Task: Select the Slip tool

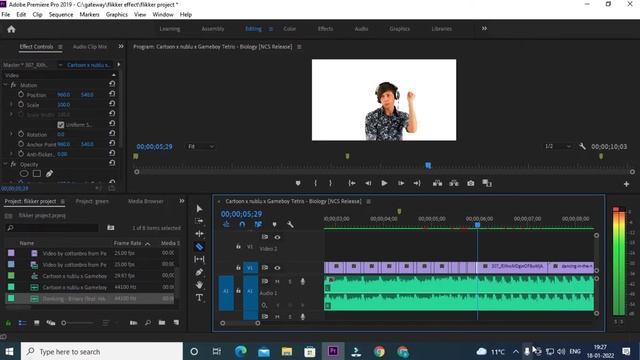Action: coord(199,259)
